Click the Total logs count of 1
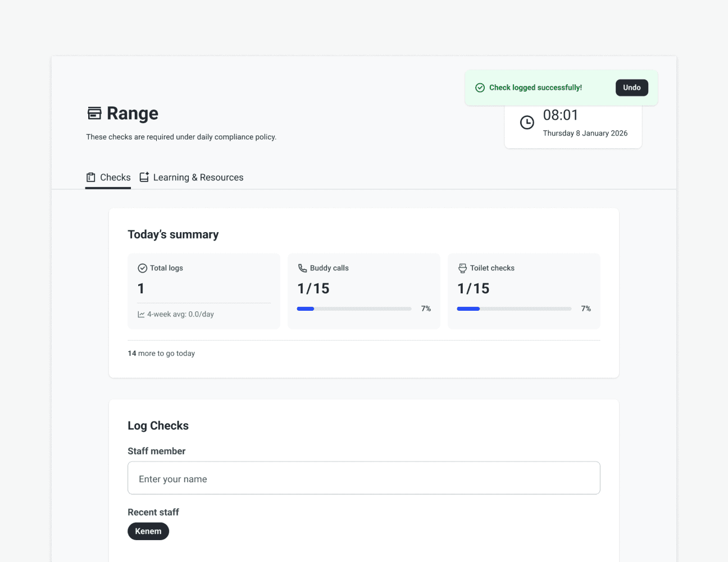 pyautogui.click(x=141, y=288)
